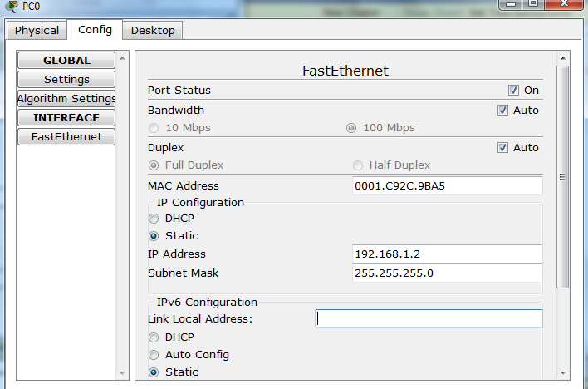Image resolution: width=588 pixels, height=389 pixels.
Task: Toggle the Bandwidth Auto checkbox
Action: coord(502,110)
